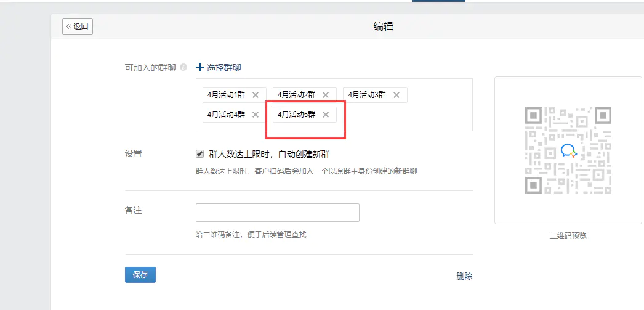The image size is (644, 310).
Task: Select the 4月活动4群 tag label
Action: point(226,115)
